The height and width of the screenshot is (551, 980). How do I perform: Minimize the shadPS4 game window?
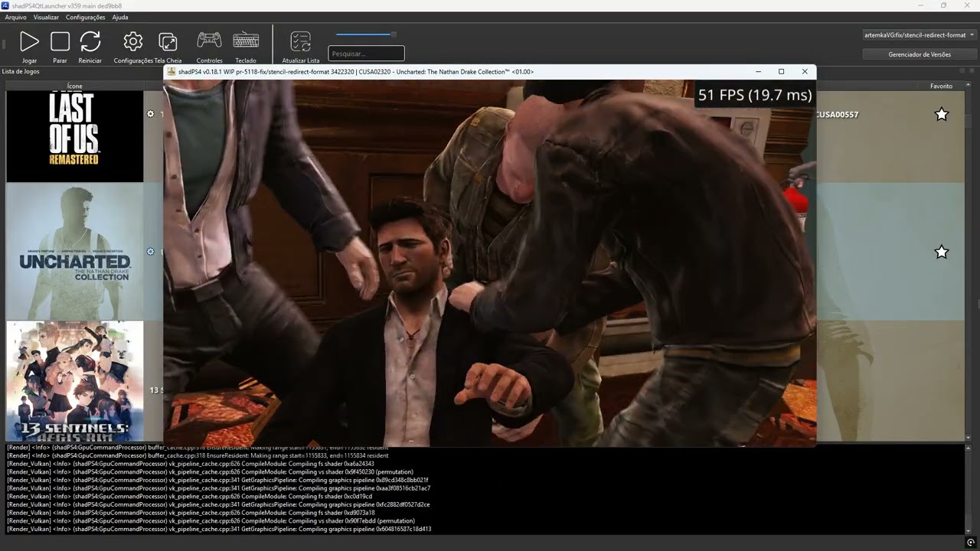tap(758, 71)
